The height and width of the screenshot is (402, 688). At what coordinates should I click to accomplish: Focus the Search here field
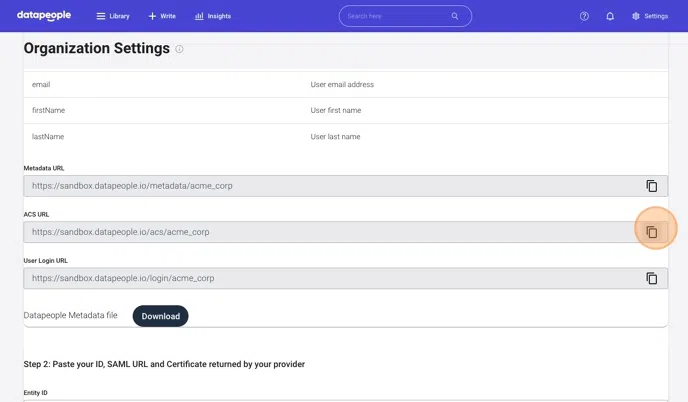click(395, 16)
